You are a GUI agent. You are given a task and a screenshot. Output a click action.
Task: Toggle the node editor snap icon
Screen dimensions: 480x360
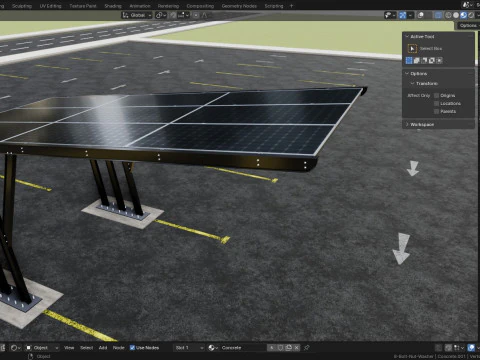pos(448,348)
